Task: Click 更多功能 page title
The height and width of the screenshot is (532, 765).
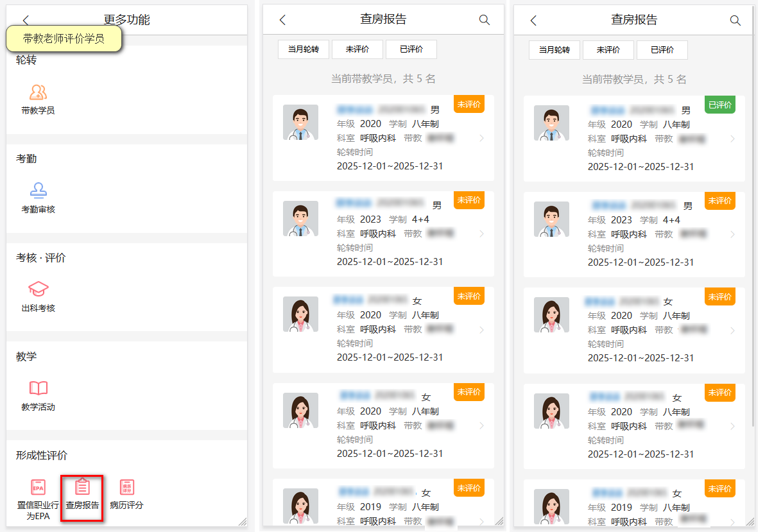Action: click(x=127, y=19)
